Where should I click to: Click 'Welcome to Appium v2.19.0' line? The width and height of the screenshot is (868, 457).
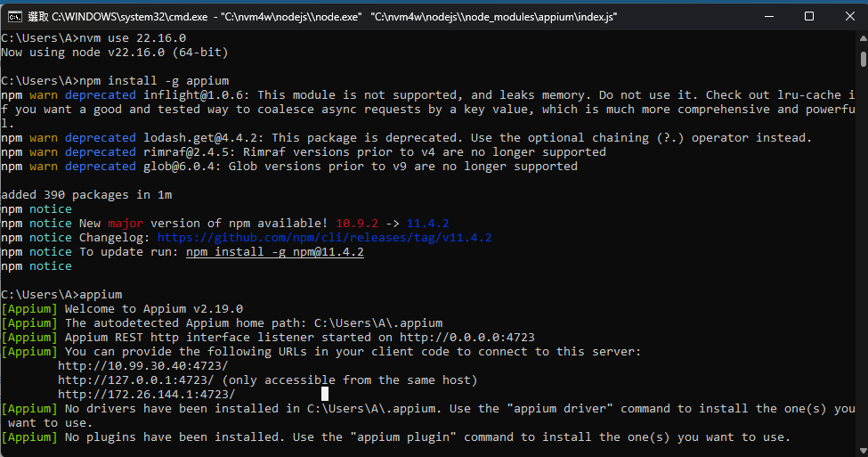154,309
